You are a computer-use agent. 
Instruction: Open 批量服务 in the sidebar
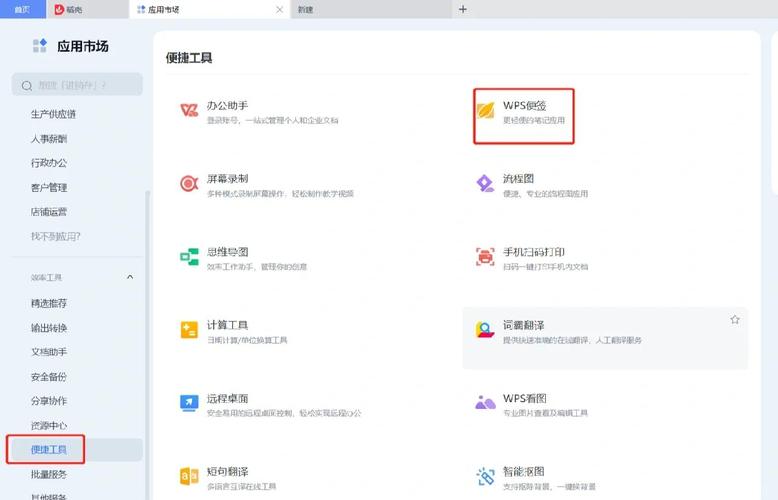coord(49,474)
